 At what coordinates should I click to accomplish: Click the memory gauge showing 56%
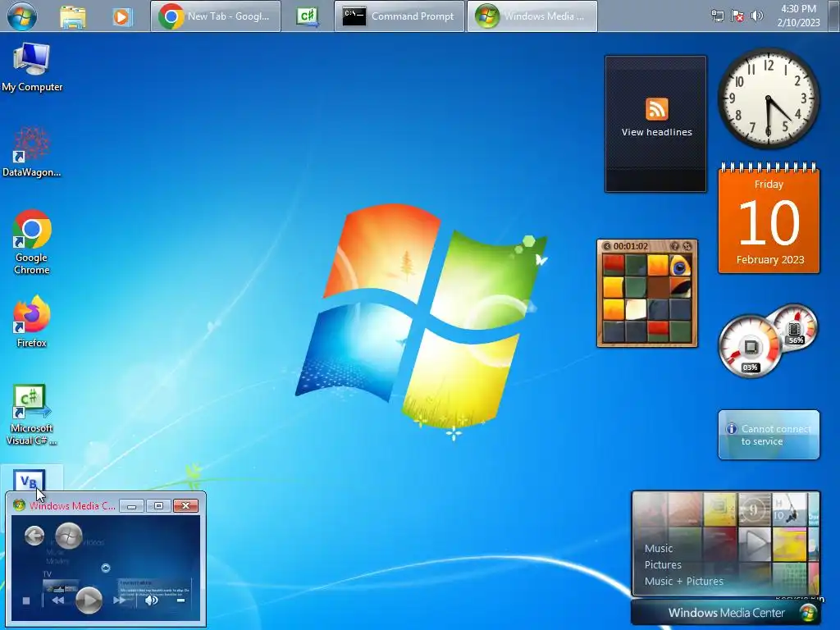click(x=796, y=327)
